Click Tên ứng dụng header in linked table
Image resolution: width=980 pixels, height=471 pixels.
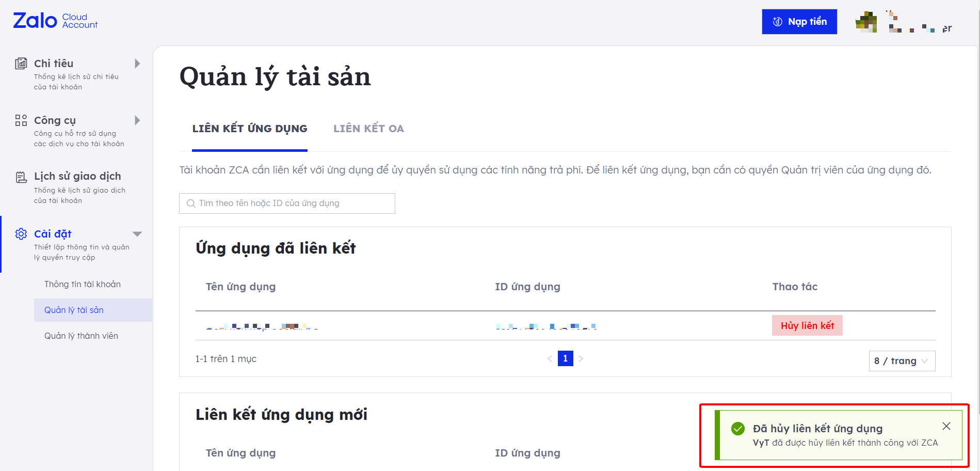pos(240,287)
